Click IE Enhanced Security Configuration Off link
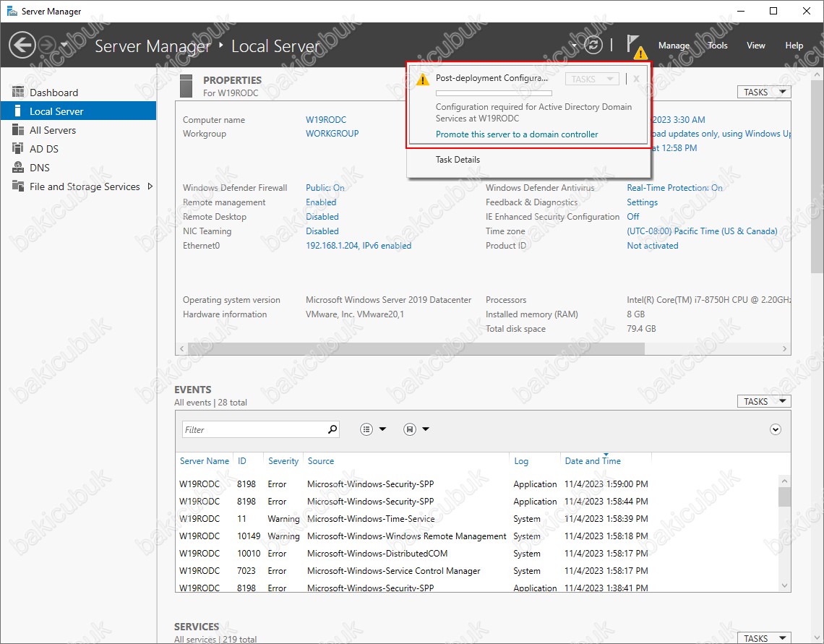The width and height of the screenshot is (824, 644). tap(632, 216)
